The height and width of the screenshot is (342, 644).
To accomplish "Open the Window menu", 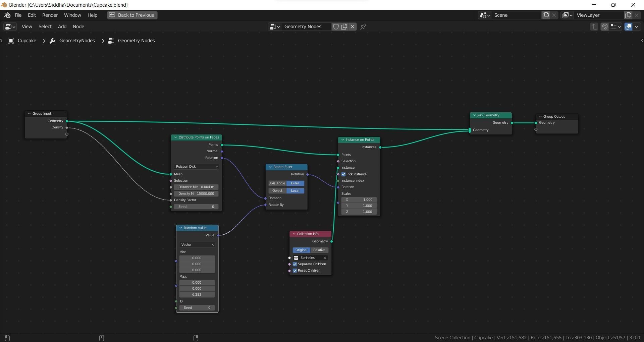I will 72,15.
